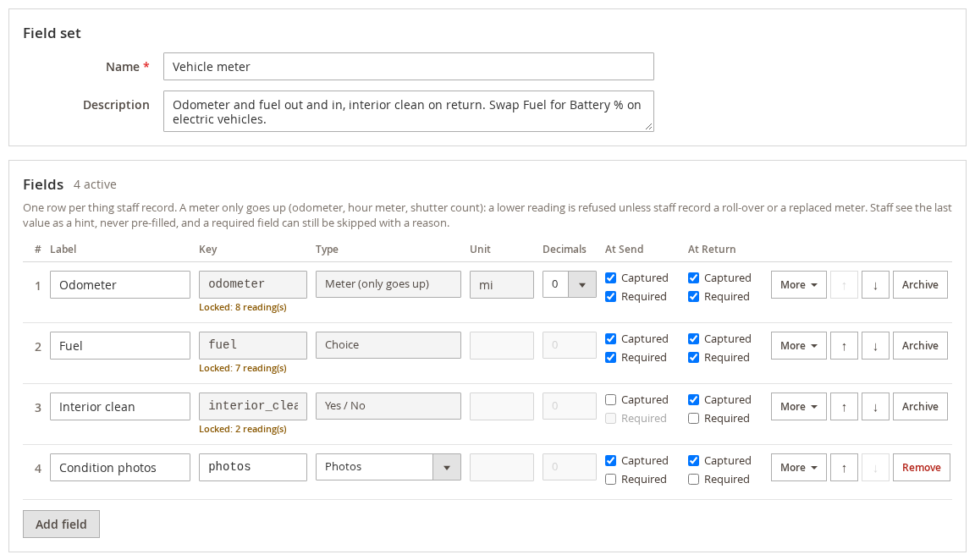This screenshot has width=975, height=560.
Task: Move Odometer row down with arrow
Action: 875,285
